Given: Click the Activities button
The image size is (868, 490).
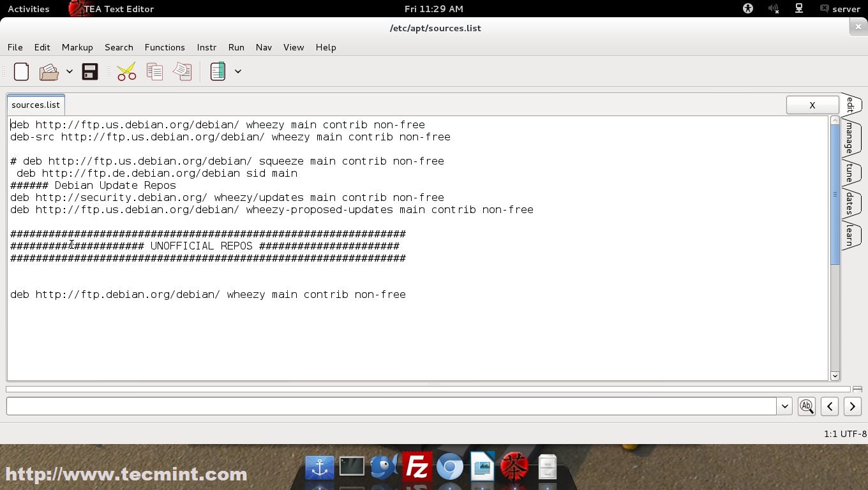Looking at the screenshot, I should (x=28, y=9).
